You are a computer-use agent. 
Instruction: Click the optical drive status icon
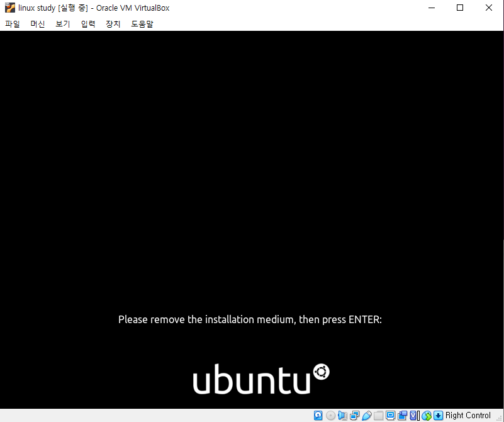tap(330, 416)
